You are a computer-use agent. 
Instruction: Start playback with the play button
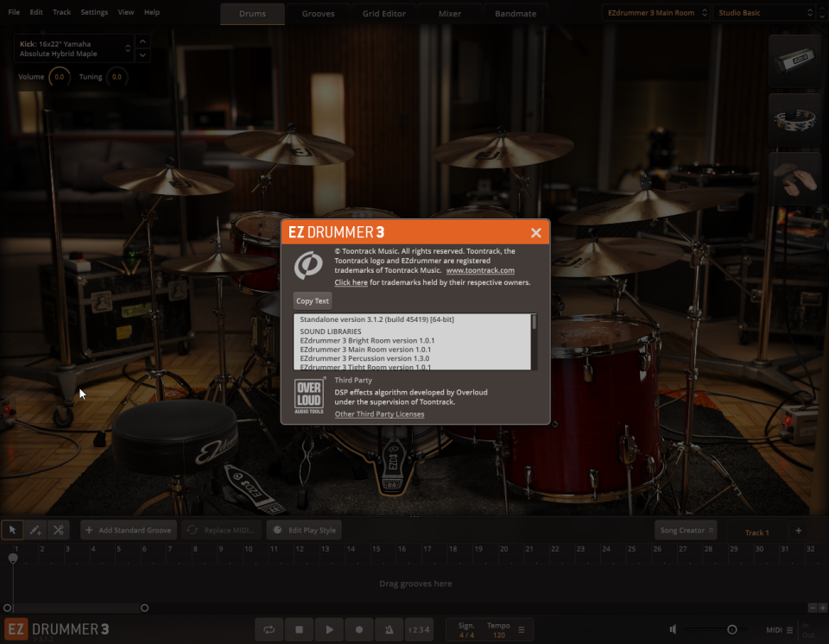pos(329,629)
